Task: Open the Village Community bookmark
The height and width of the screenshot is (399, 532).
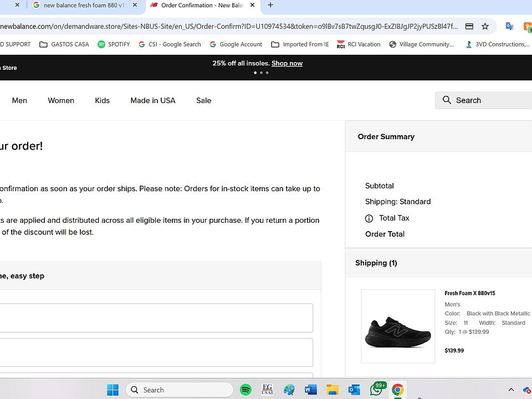Action: pyautogui.click(x=421, y=44)
